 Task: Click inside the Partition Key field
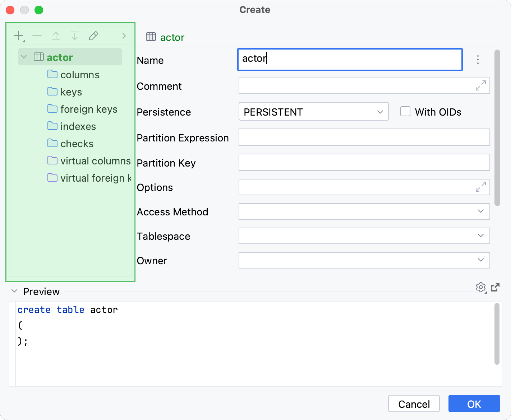coord(364,162)
